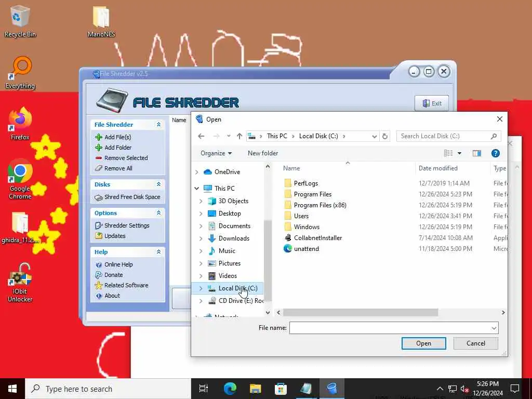This screenshot has width=532, height=399.
Task: Select the PerfLogs folder
Action: [x=305, y=183]
